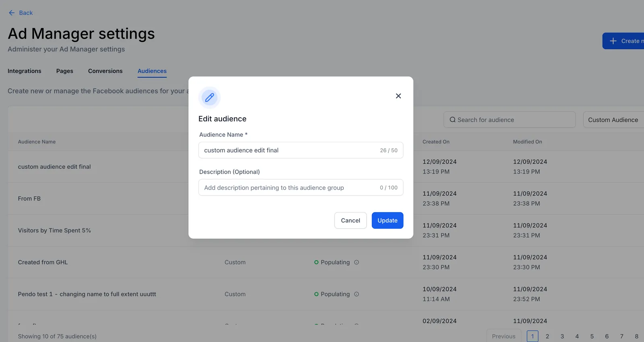
Task: Click the Previous pagination button
Action: [x=504, y=336]
